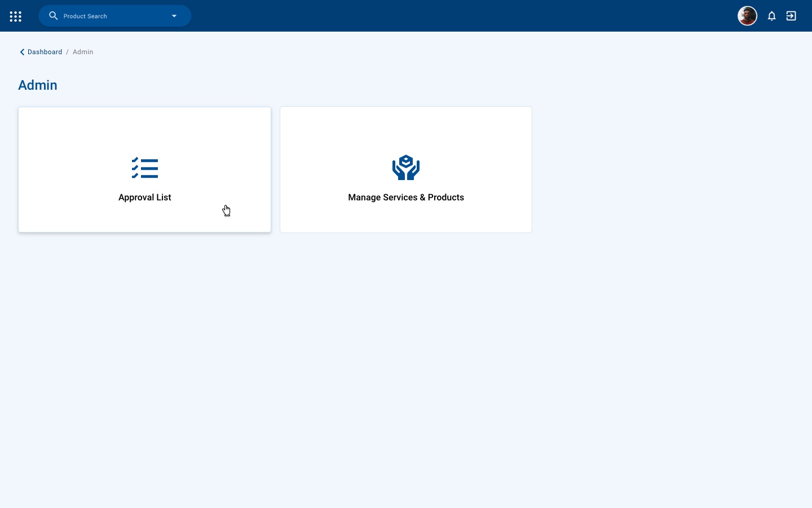Go back via breadcrumb chevron arrow
Viewport: 812px width, 508px height.
coord(22,52)
